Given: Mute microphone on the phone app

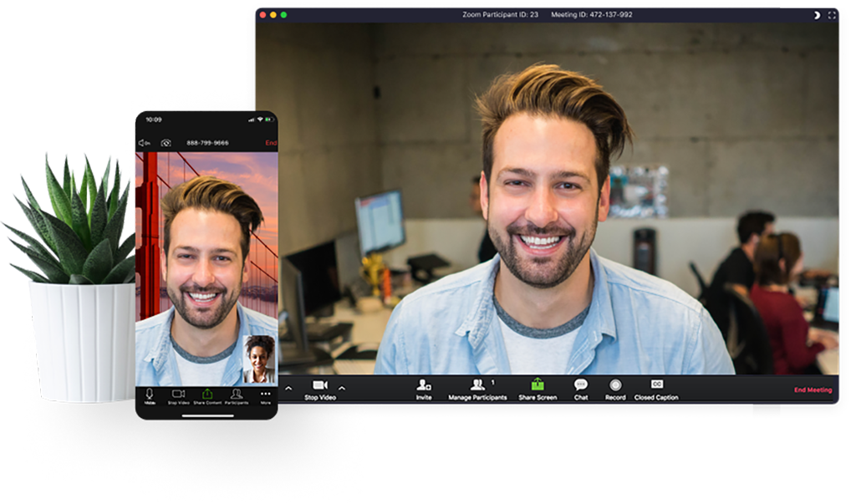Looking at the screenshot, I should pyautogui.click(x=150, y=396).
